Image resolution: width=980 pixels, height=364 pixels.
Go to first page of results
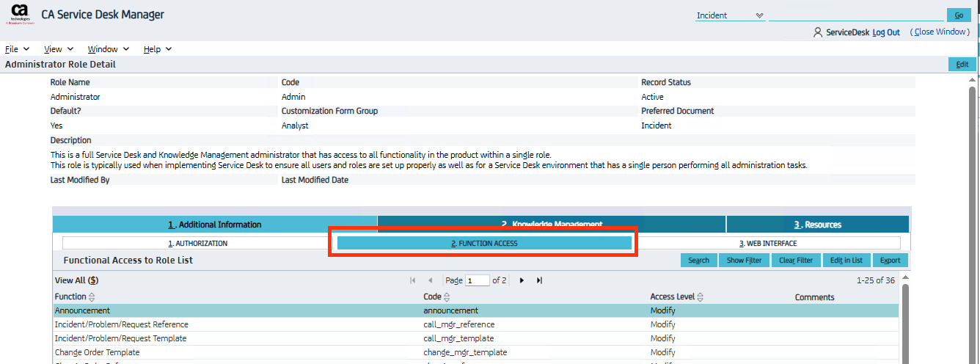[x=413, y=280]
